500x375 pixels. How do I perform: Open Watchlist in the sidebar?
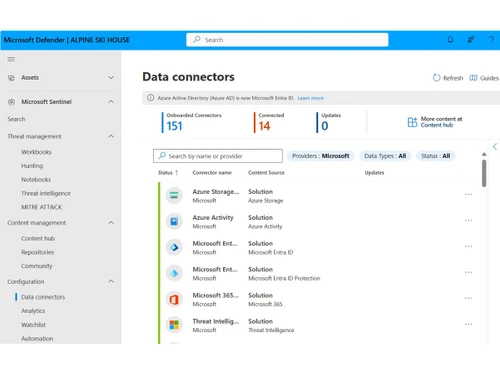point(33,325)
